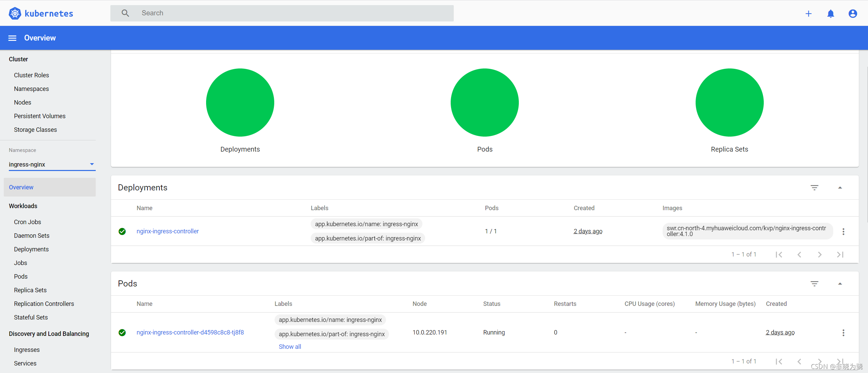Open nginx-ingress-controller deployment link
This screenshot has height=373, width=868.
(x=168, y=231)
